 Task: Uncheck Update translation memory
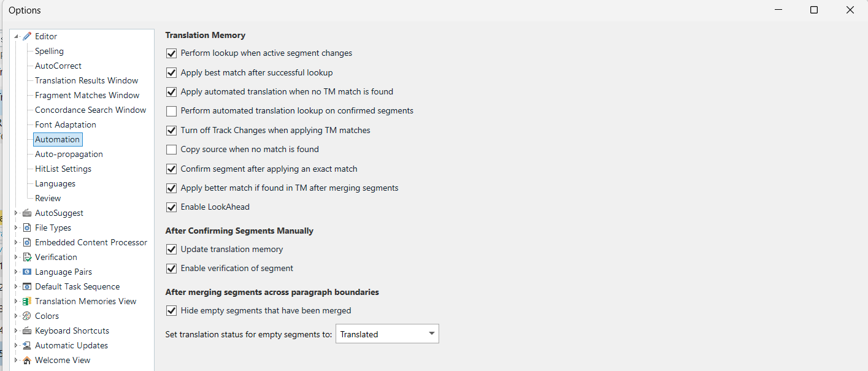[x=171, y=249]
